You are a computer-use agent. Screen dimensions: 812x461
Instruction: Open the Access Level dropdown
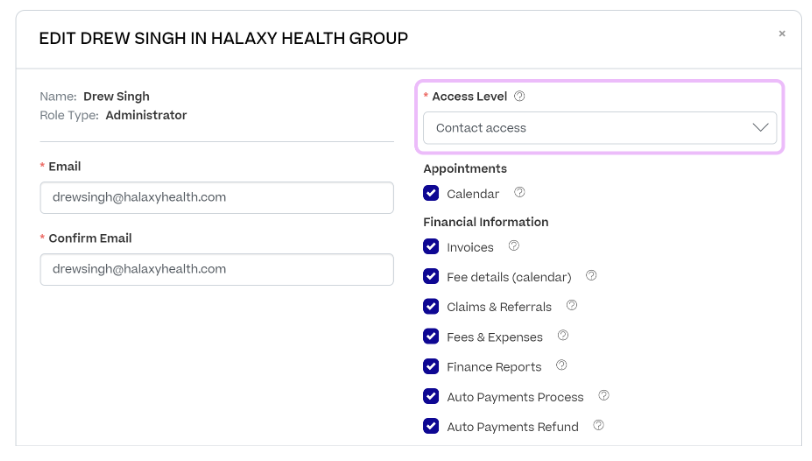tap(600, 128)
